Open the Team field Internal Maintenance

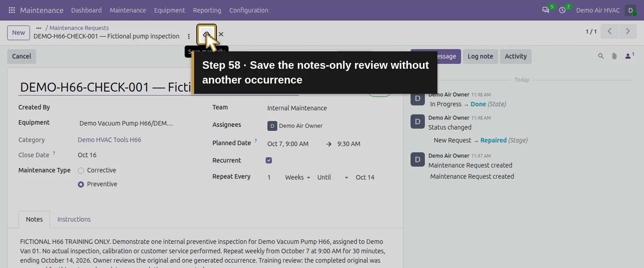(297, 108)
